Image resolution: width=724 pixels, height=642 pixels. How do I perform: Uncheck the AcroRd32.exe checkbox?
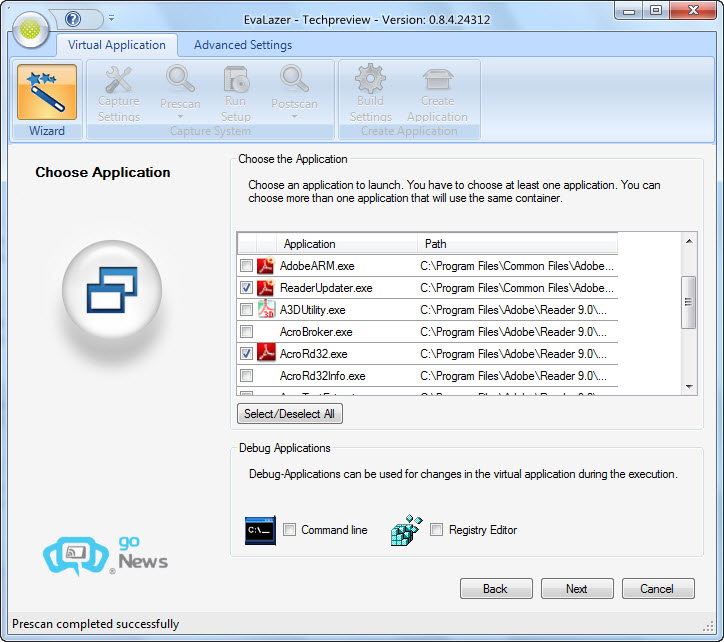(247, 354)
